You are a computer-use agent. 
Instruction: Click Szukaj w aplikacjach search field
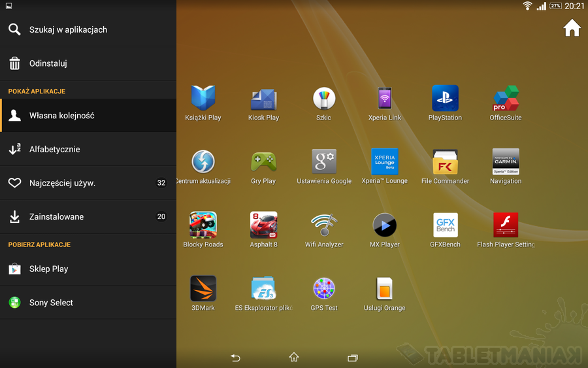(88, 29)
